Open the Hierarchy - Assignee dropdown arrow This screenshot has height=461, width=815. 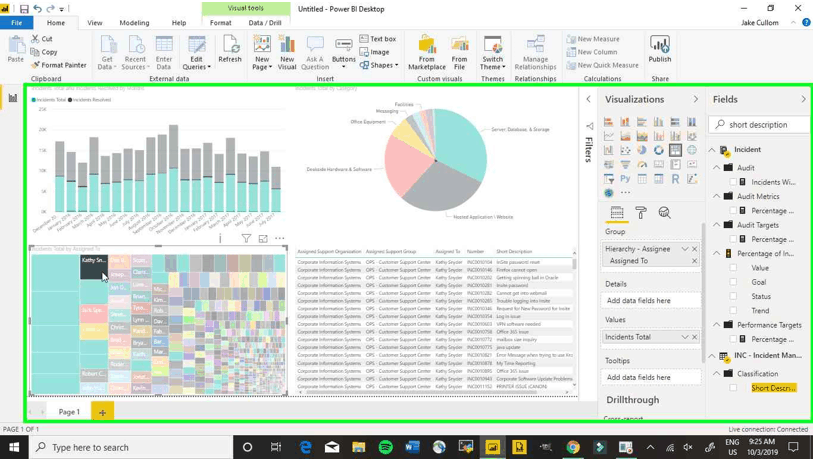pyautogui.click(x=685, y=249)
